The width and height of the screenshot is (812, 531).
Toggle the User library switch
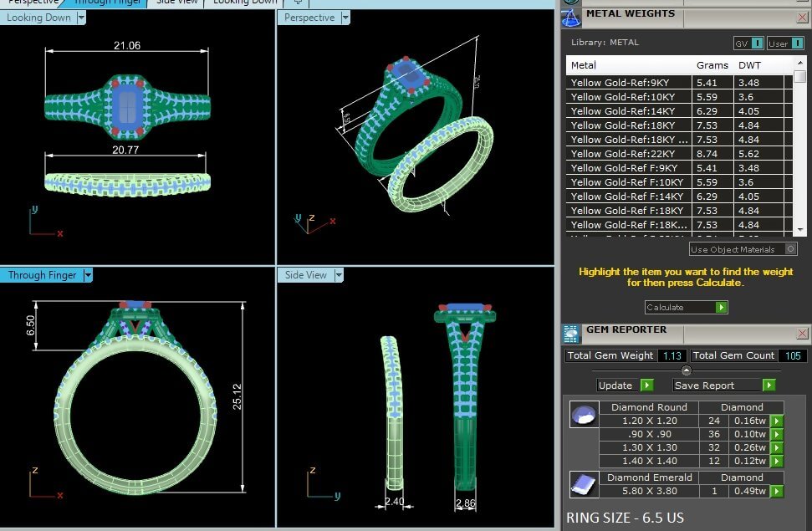coord(786,43)
